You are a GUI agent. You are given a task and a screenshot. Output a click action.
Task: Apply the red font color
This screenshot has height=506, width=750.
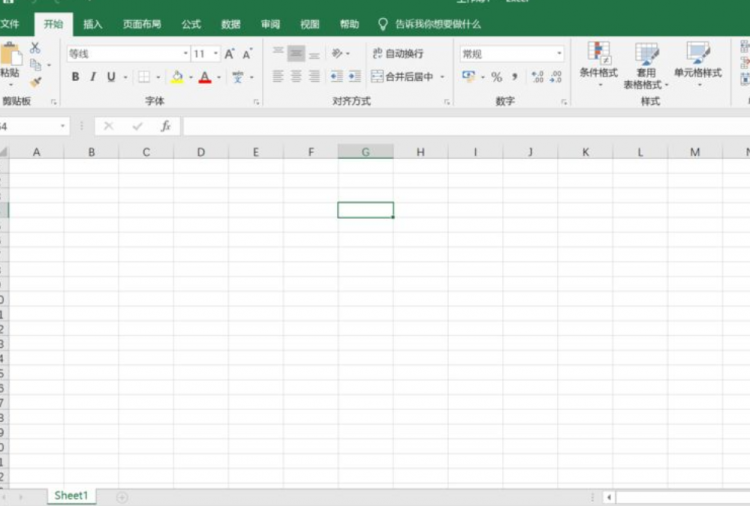click(x=205, y=77)
